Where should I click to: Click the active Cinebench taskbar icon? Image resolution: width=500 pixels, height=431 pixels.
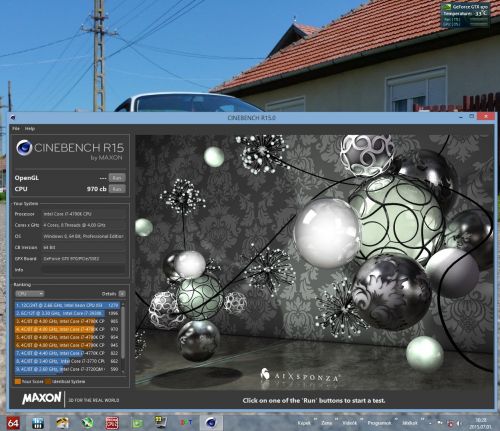coord(211,423)
